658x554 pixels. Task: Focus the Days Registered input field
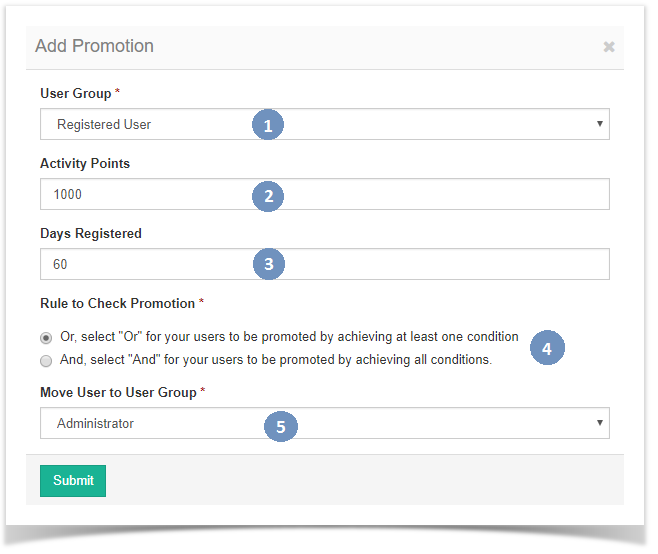[325, 264]
